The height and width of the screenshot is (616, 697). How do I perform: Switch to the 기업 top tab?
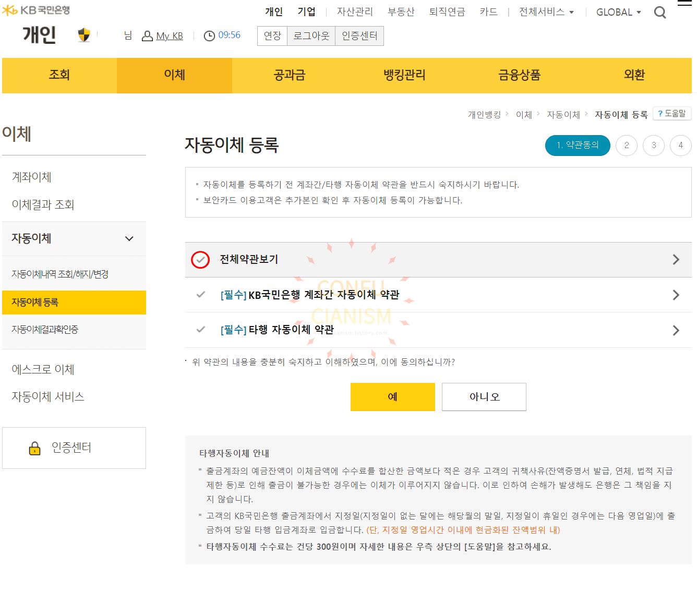pyautogui.click(x=307, y=12)
